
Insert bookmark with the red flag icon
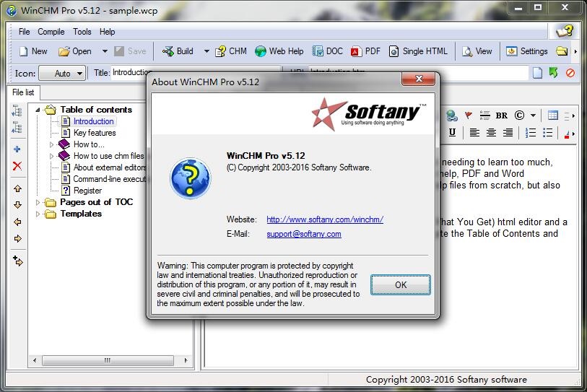click(x=469, y=116)
